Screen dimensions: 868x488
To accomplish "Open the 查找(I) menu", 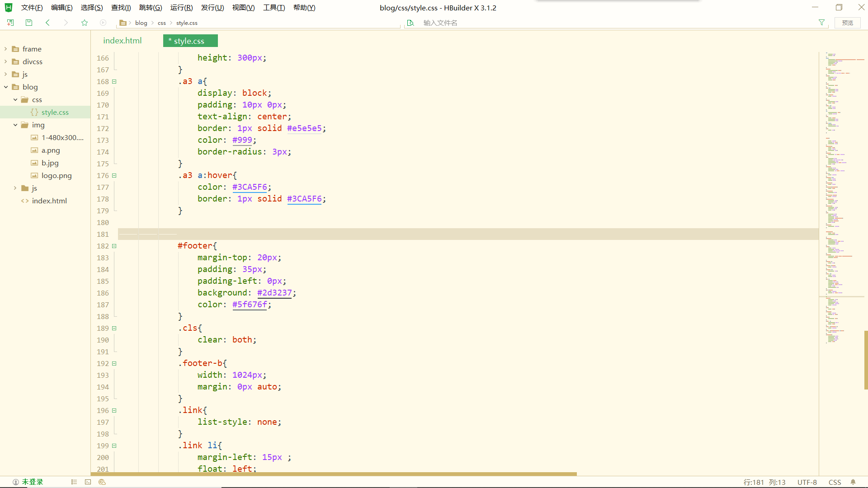I will [x=121, y=8].
